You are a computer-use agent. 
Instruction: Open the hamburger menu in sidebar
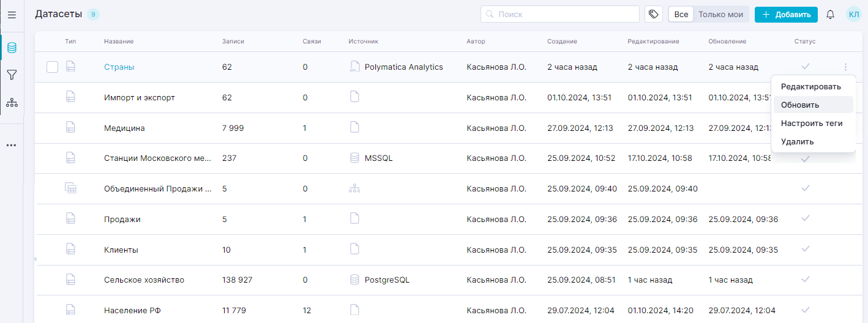click(12, 15)
